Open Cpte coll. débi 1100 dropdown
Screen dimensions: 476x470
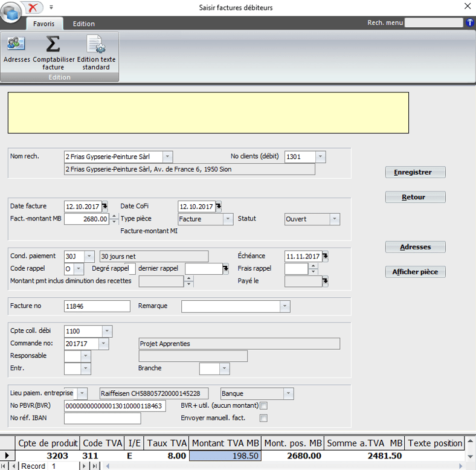click(107, 331)
